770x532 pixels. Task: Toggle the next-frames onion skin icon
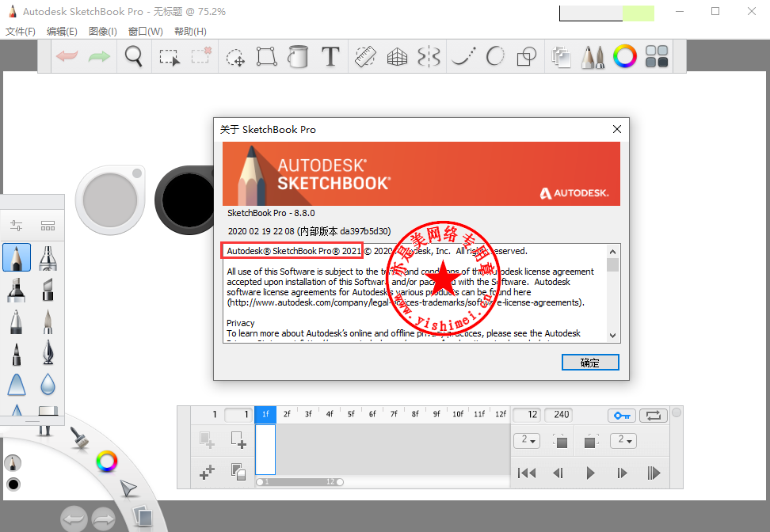(x=591, y=441)
